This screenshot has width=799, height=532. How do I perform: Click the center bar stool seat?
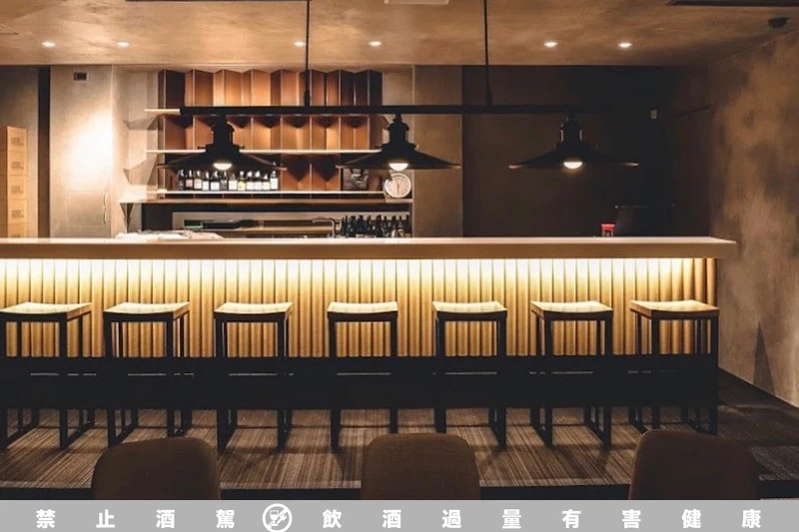click(x=363, y=311)
